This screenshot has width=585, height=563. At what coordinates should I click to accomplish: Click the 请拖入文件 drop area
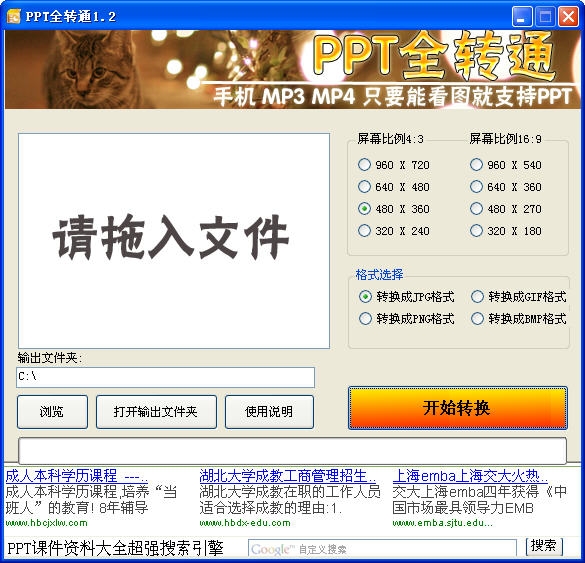(x=174, y=241)
